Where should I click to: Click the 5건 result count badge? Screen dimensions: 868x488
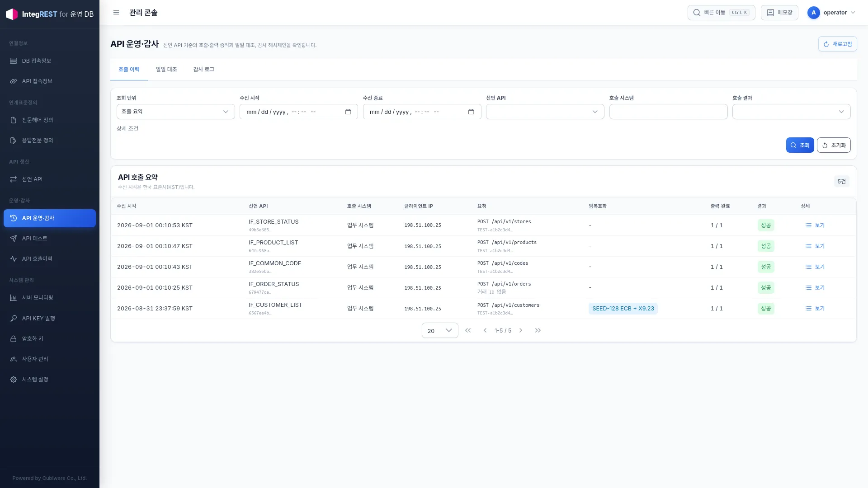[x=841, y=181]
